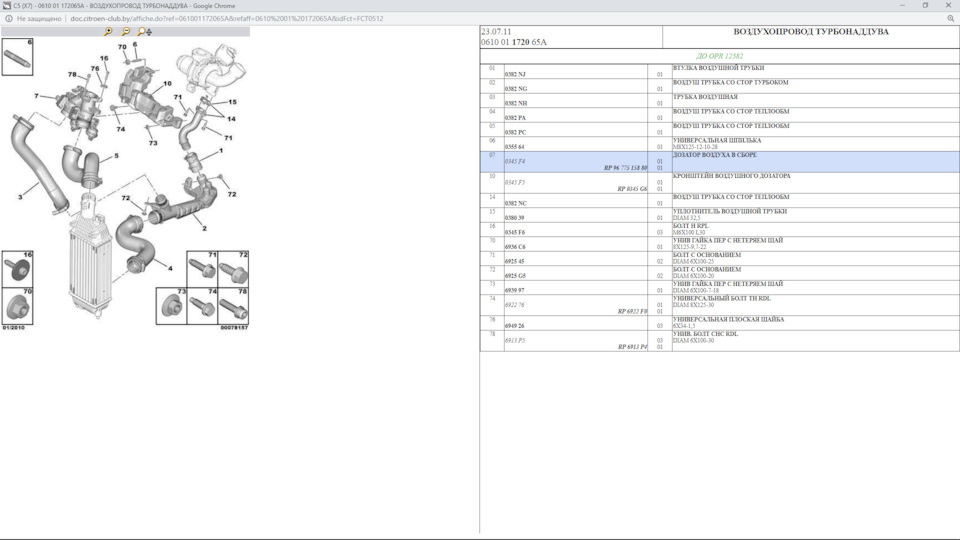Viewport: 960px width, 540px height.
Task: Open replacement reference RP 6922 F0
Action: tap(632, 312)
